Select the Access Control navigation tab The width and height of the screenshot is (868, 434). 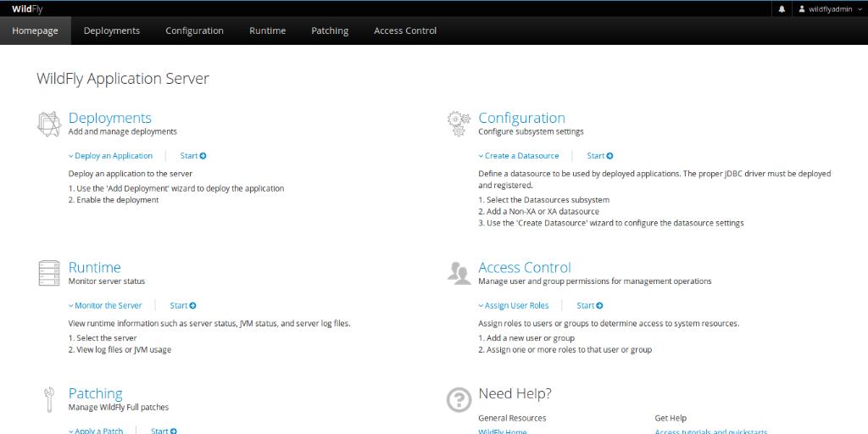click(x=405, y=31)
